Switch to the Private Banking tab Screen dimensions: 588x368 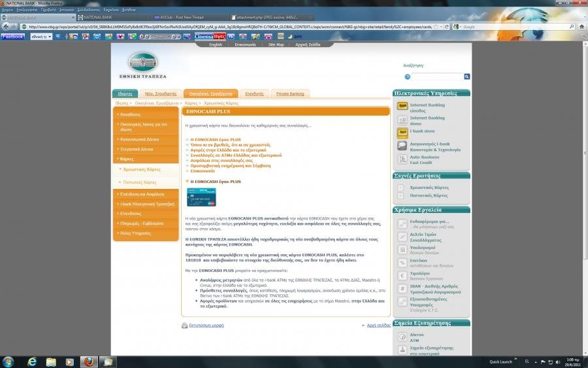click(x=290, y=93)
